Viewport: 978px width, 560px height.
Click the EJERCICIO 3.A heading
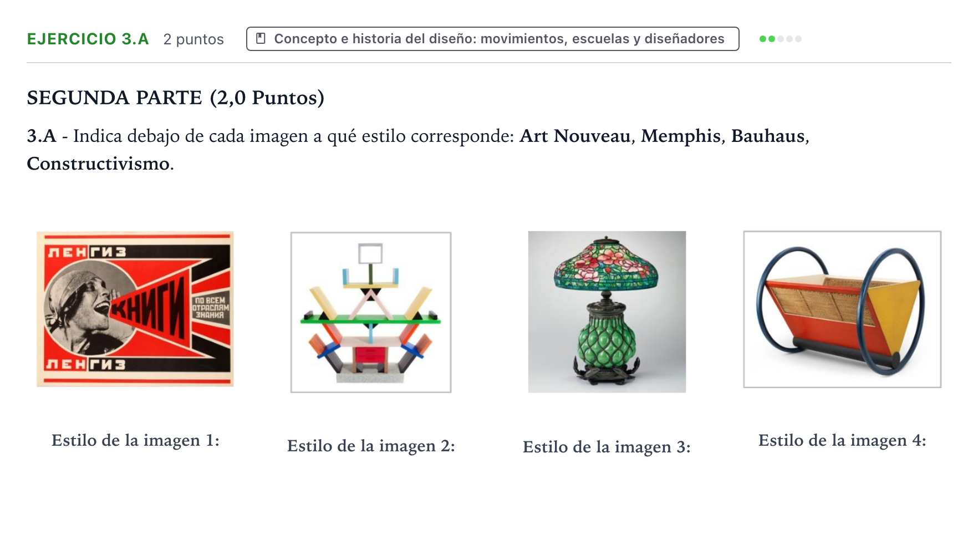click(88, 39)
